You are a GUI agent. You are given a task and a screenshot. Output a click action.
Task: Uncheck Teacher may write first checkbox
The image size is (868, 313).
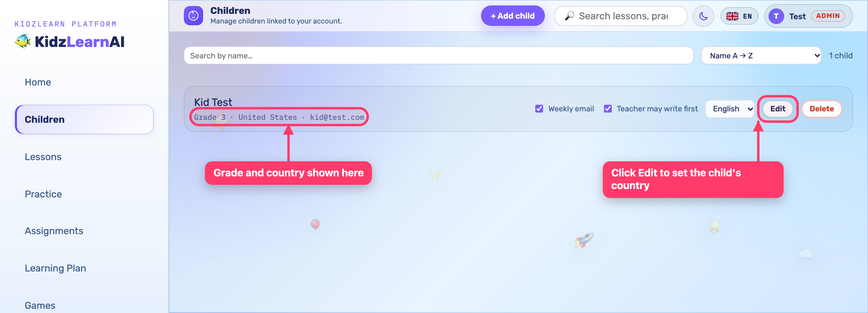[x=608, y=109]
